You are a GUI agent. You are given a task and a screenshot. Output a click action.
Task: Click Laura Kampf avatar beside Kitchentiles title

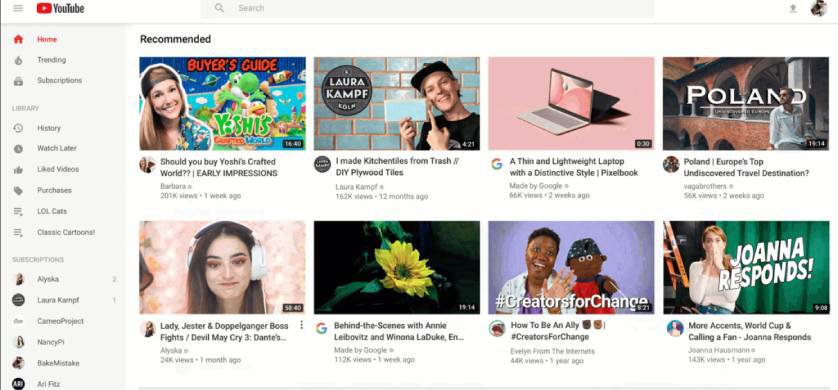[x=322, y=164]
